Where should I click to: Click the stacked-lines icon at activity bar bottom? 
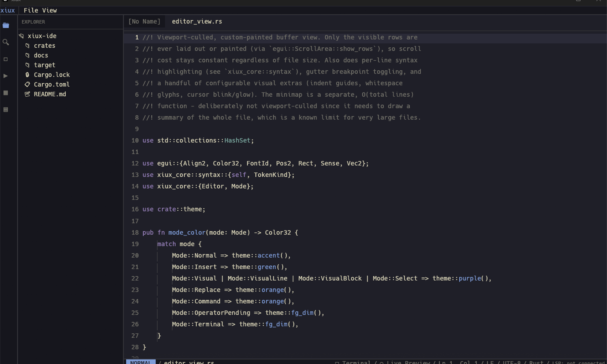6,110
